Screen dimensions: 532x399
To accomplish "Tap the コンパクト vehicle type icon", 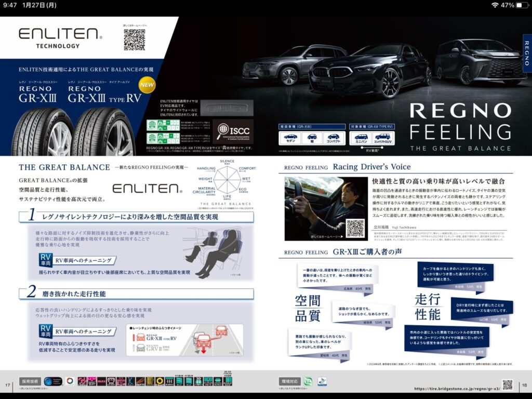I will point(334,138).
